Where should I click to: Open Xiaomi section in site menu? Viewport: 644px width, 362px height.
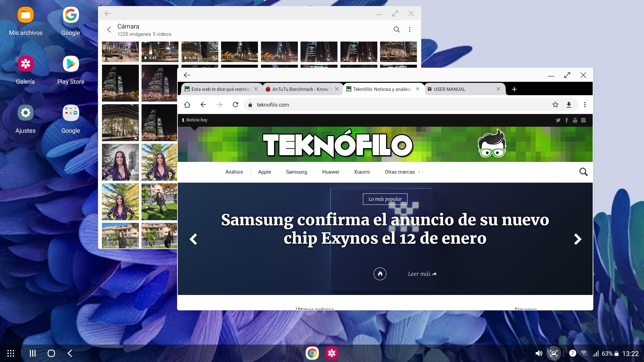pyautogui.click(x=362, y=172)
